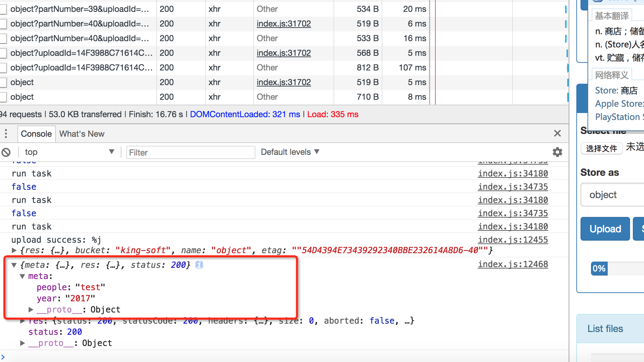Expand the upload success result object
Image resolution: width=644 pixels, height=362 pixels.
(x=14, y=250)
